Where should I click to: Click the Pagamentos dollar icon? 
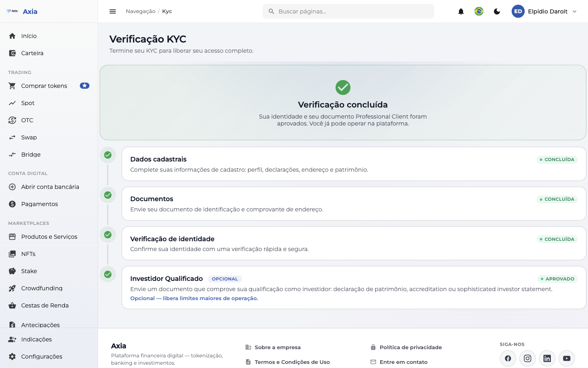point(12,204)
